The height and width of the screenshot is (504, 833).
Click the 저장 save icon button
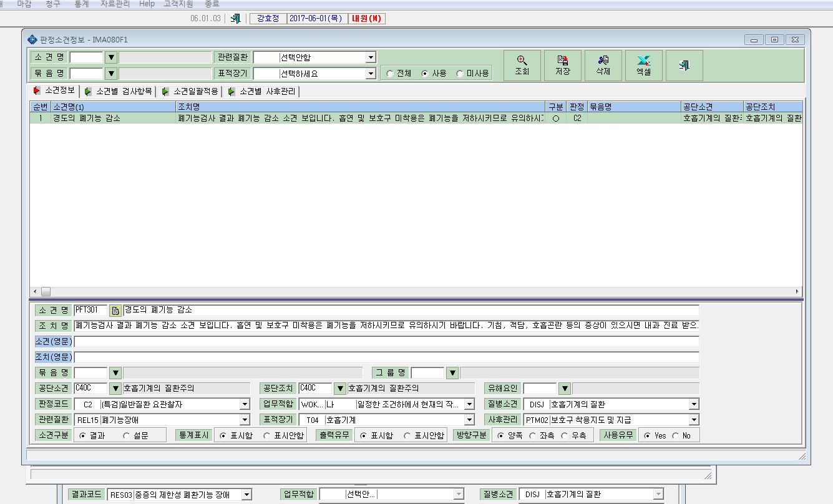point(563,65)
